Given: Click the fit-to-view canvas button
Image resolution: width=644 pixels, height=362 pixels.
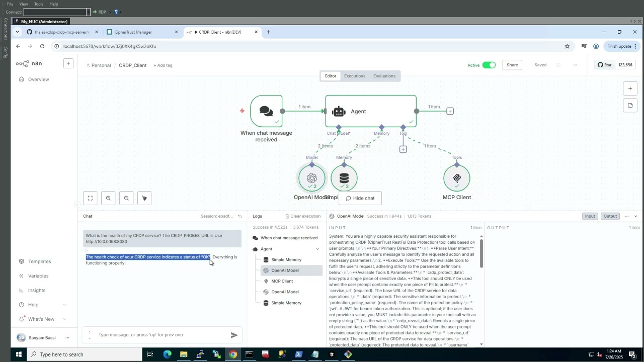Looking at the screenshot, I should [x=90, y=198].
